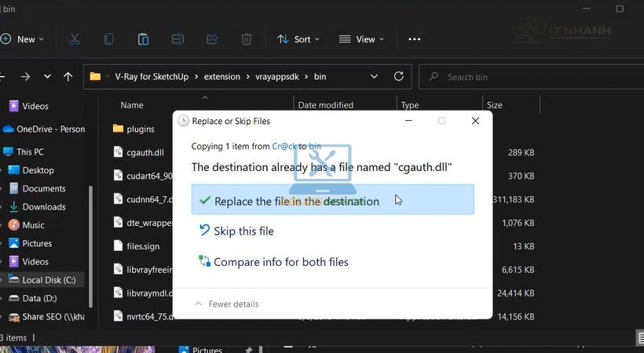Select the file starting with dte_wrappe
The height and width of the screenshot is (353, 644).
pos(143,223)
